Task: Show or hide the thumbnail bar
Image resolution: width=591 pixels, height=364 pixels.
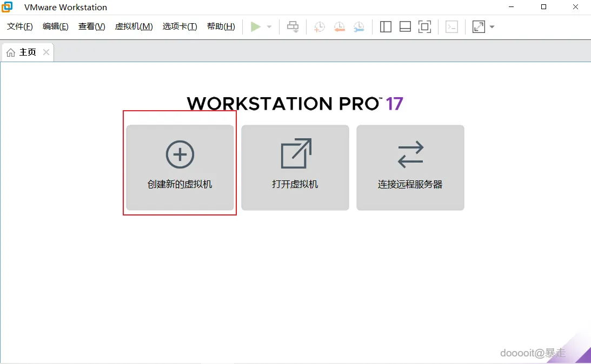Action: pyautogui.click(x=405, y=26)
